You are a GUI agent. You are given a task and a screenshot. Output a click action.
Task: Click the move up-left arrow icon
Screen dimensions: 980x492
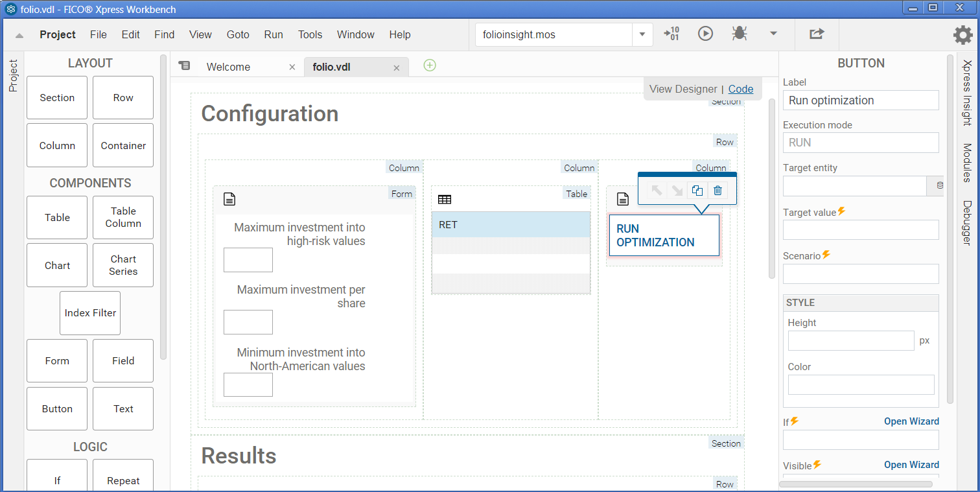pyautogui.click(x=657, y=191)
